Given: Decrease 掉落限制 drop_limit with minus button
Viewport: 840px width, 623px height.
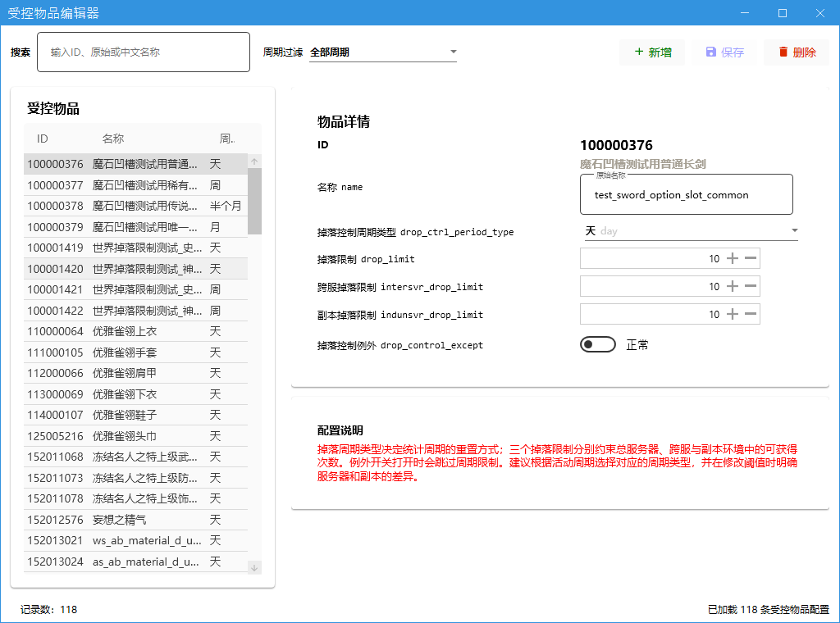Looking at the screenshot, I should coord(751,258).
